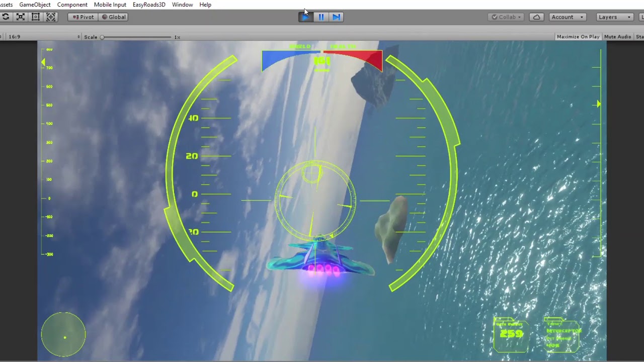Screen dimensions: 644x362
Task: Open the 16:9 aspect ratio dropdown
Action: pos(41,37)
